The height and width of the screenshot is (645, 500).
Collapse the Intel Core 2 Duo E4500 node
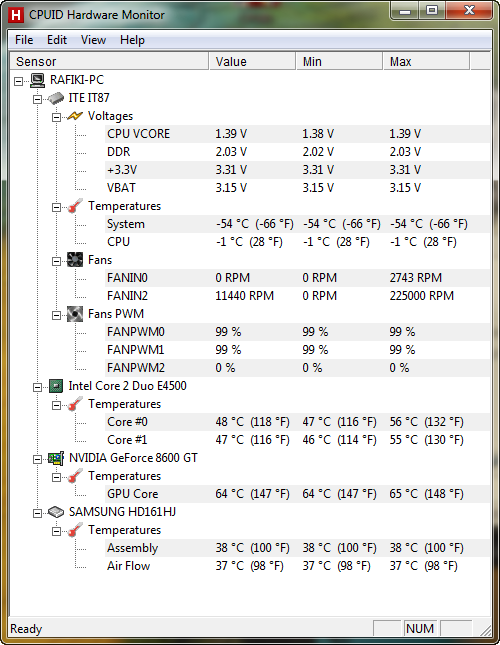[37, 387]
